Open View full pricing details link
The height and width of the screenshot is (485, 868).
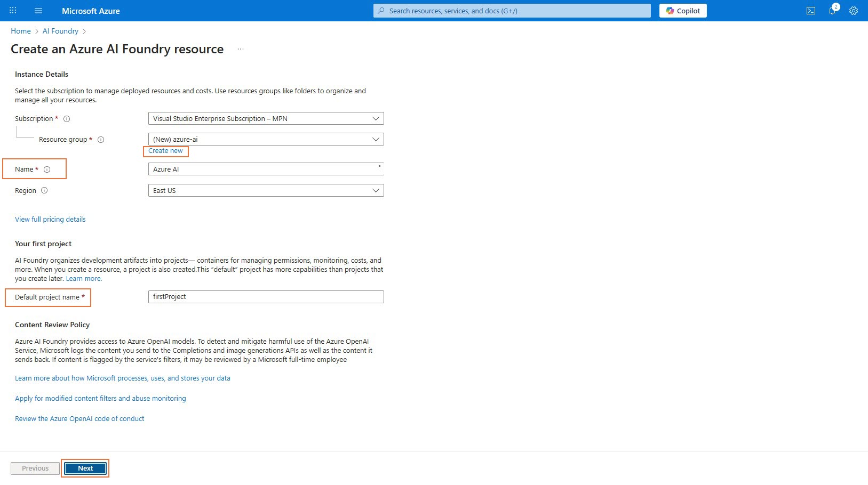pos(50,220)
